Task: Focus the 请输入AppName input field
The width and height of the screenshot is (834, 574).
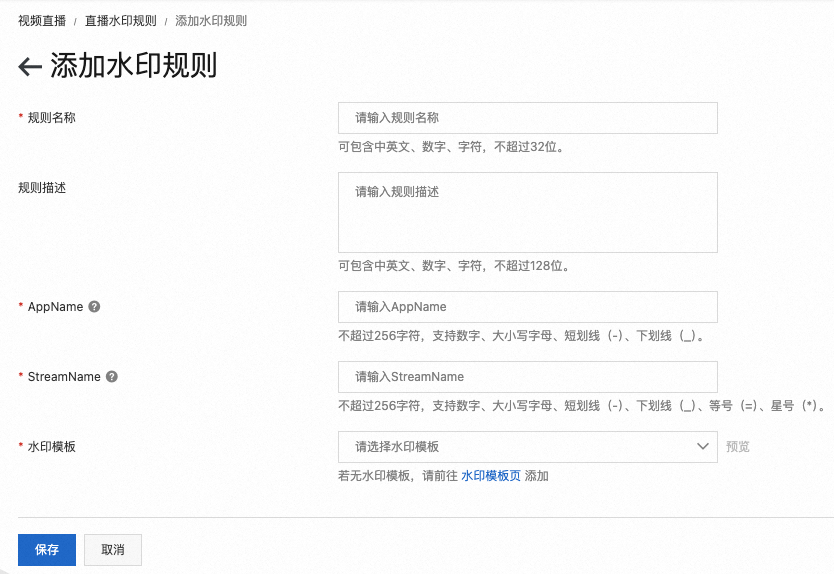Action: (528, 306)
